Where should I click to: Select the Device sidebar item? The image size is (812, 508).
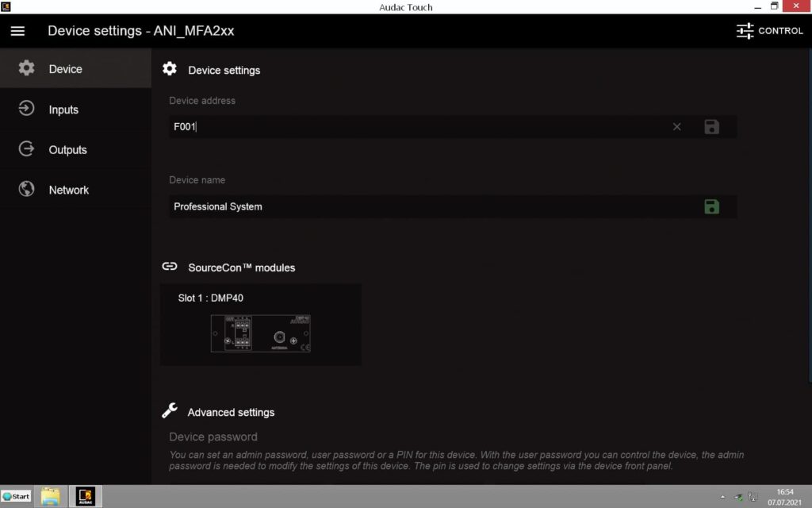point(75,68)
